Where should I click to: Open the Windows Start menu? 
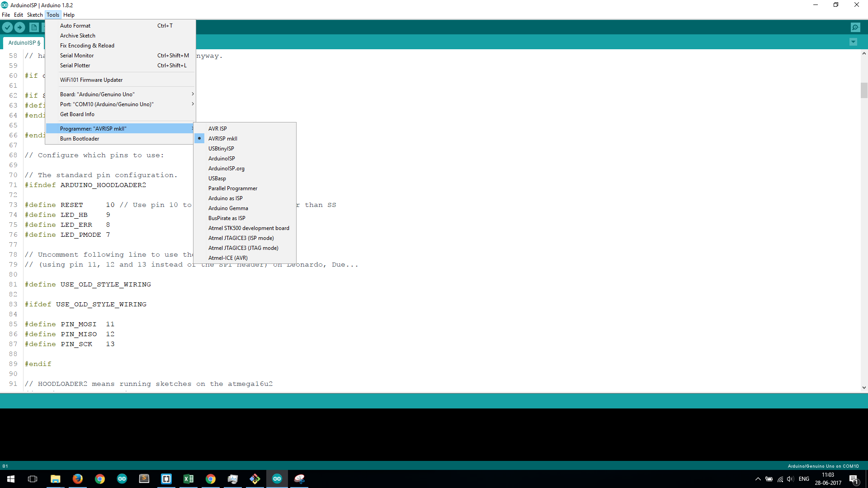coord(11,479)
